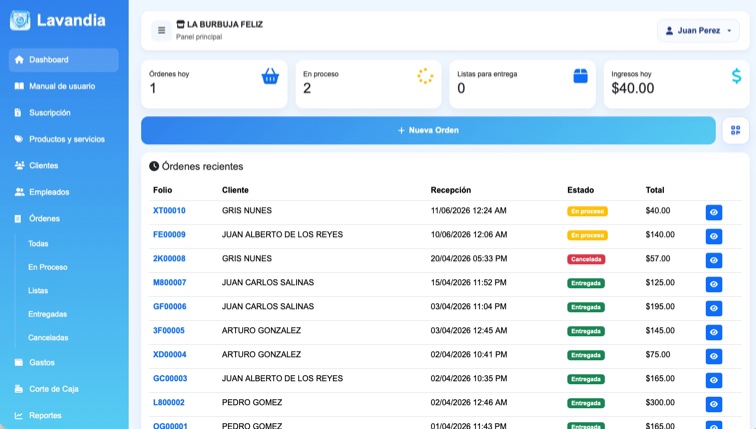This screenshot has width=756, height=429.
Task: View order 2K00008 with eye icon
Action: [x=714, y=260]
